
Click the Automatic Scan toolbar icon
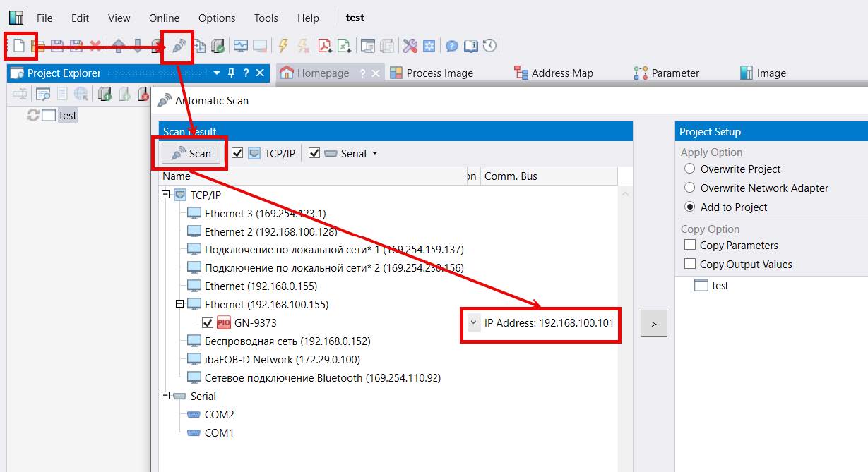click(x=179, y=46)
